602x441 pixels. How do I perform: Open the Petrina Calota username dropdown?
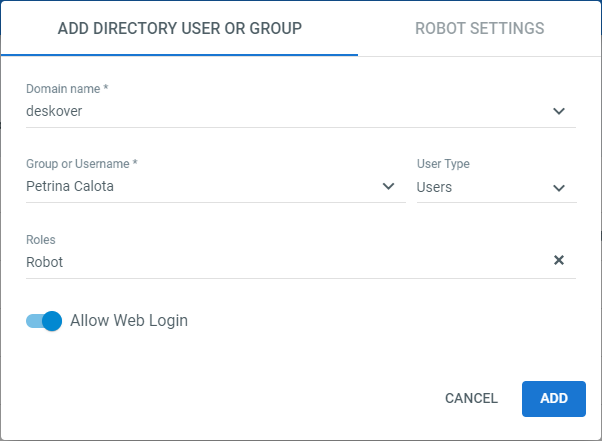(216, 187)
